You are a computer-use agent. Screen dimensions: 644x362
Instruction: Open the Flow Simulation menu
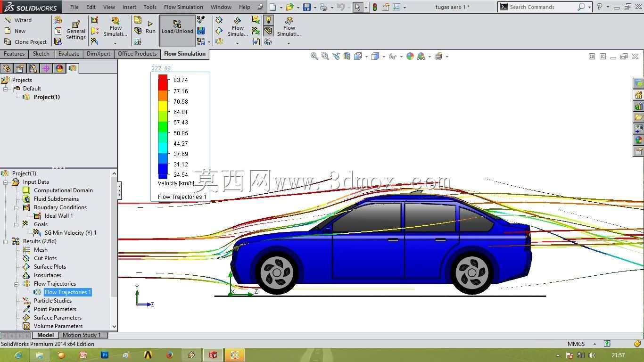click(183, 7)
